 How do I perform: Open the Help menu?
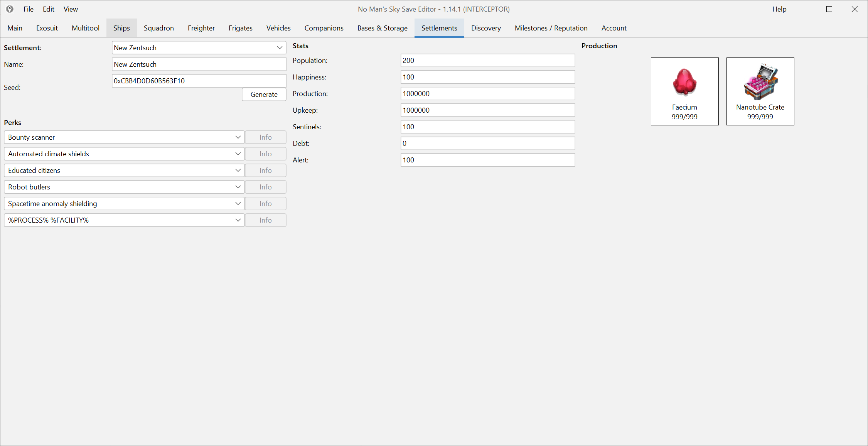(x=779, y=9)
